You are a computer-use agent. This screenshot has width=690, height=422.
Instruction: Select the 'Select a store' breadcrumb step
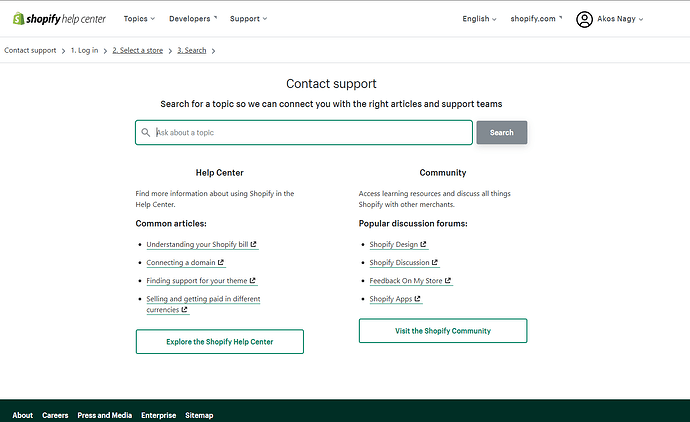click(139, 50)
